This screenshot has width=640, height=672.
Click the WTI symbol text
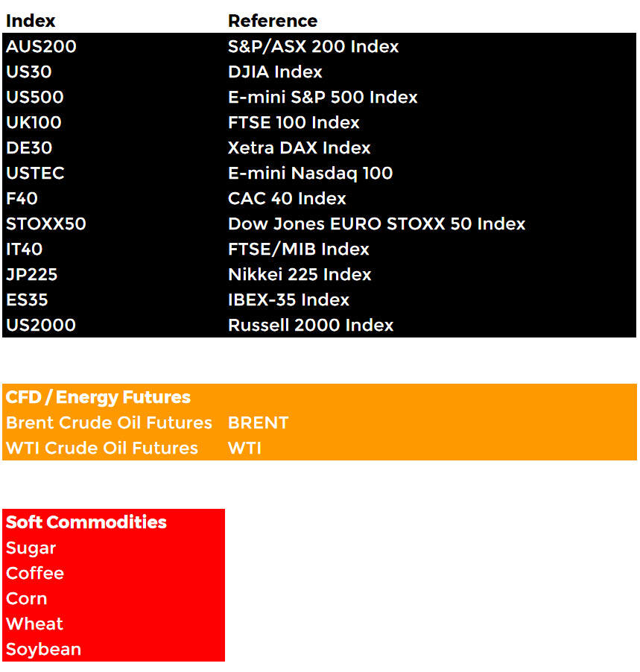244,448
